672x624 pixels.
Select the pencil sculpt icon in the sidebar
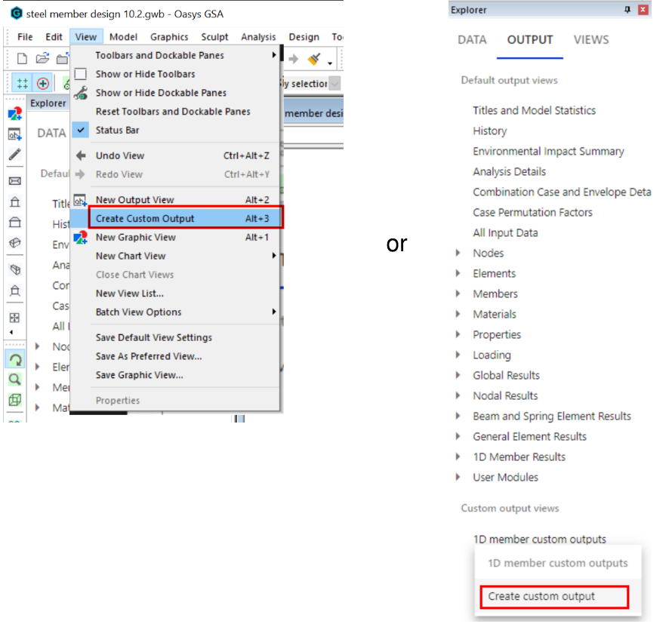click(17, 154)
